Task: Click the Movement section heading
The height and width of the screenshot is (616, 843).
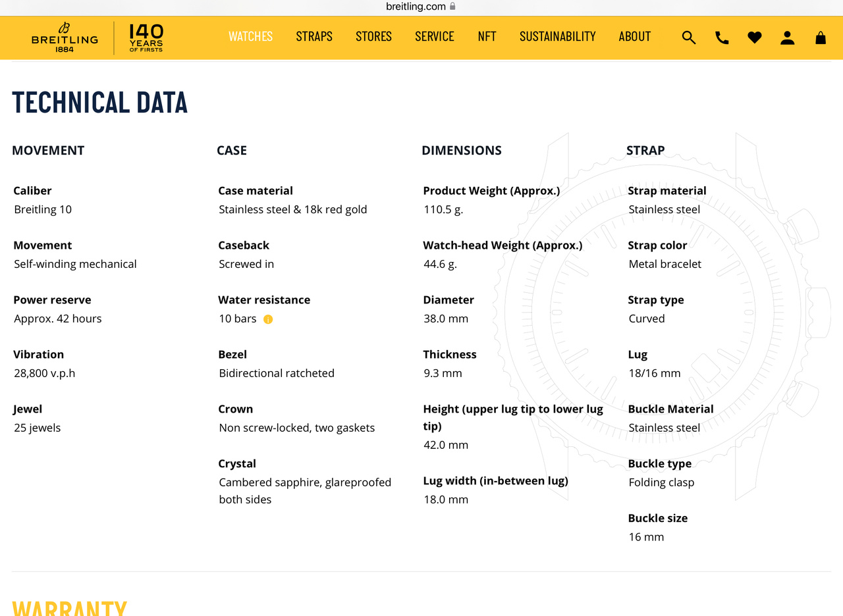Action: point(48,150)
